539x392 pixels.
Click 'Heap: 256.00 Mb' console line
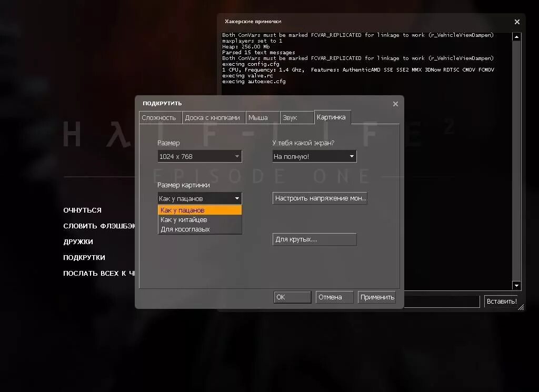[x=246, y=47]
